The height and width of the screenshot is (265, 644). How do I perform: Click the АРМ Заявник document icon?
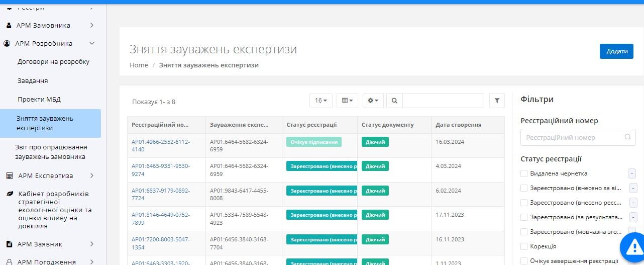9,244
